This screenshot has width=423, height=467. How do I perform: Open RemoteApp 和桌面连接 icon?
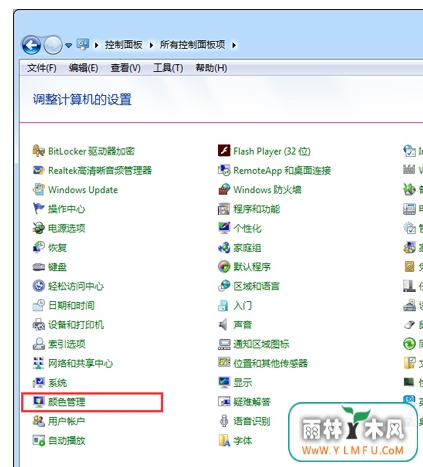click(x=224, y=170)
